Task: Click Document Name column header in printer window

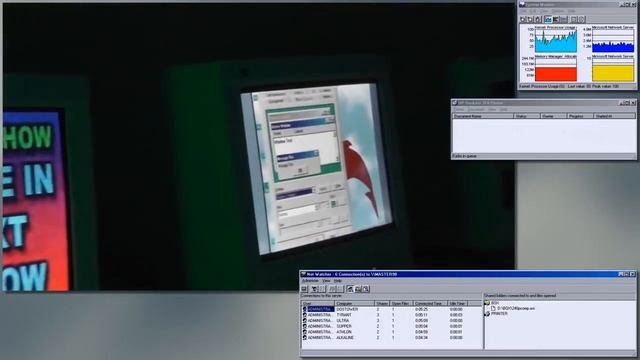Action: (x=483, y=116)
